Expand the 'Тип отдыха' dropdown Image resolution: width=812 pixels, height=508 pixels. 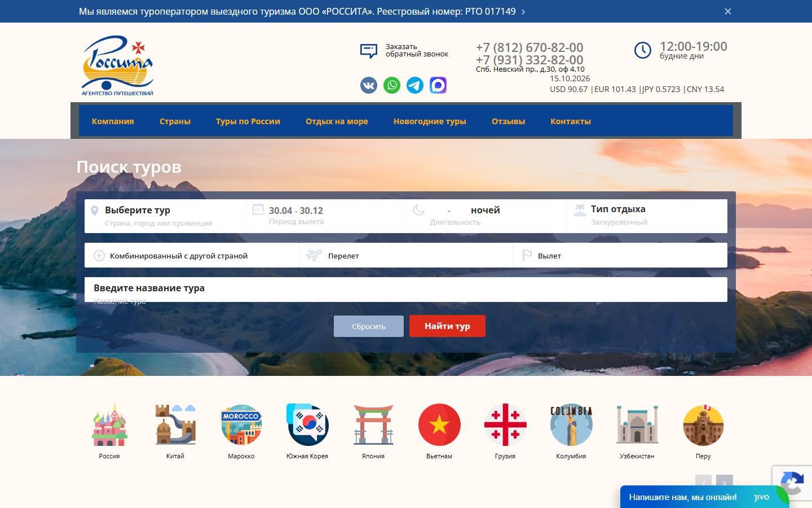point(647,216)
